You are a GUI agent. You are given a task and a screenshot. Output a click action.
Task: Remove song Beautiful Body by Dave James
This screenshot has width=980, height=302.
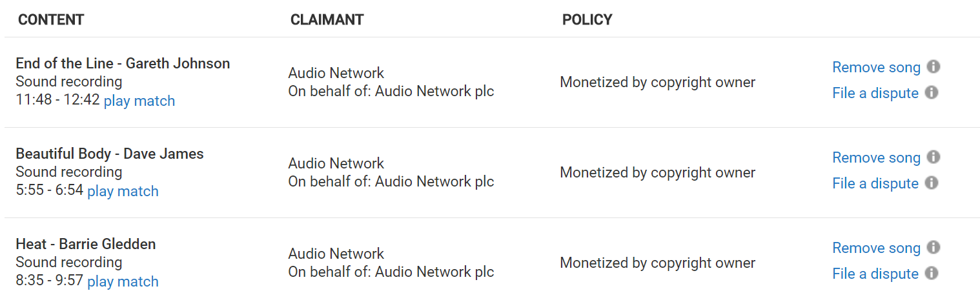tap(876, 157)
